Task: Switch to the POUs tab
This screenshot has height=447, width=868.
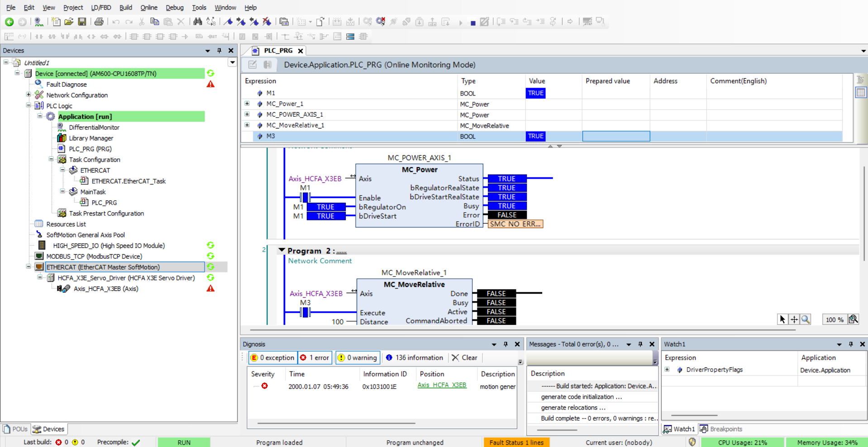Action: (x=15, y=429)
